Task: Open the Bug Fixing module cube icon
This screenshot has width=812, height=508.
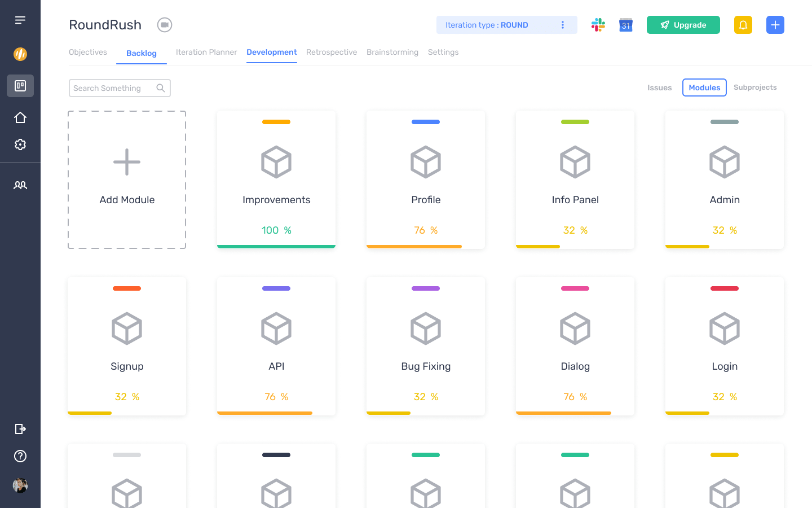Action: (426, 329)
